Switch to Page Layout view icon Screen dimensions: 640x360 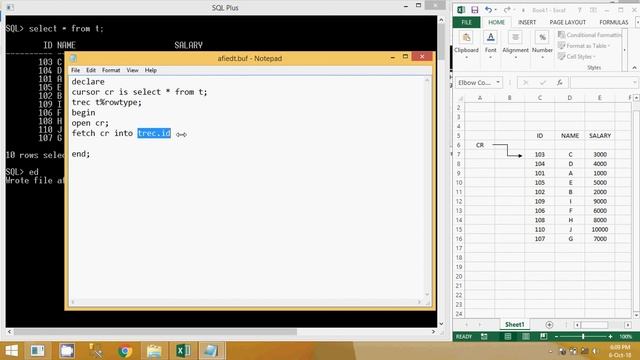[526, 337]
